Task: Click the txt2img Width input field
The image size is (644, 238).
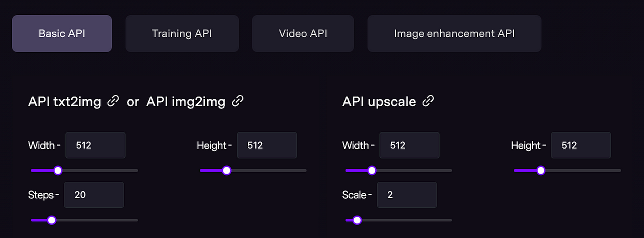Action: pyautogui.click(x=96, y=145)
